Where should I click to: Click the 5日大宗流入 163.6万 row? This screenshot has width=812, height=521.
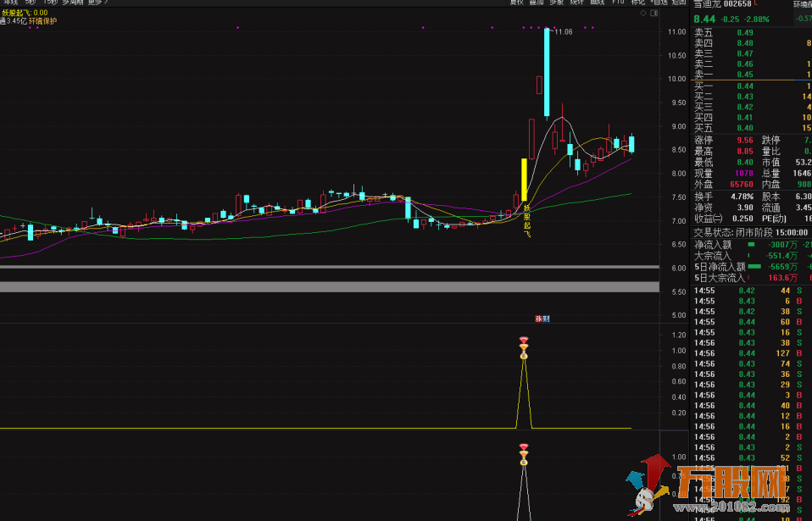point(753,278)
